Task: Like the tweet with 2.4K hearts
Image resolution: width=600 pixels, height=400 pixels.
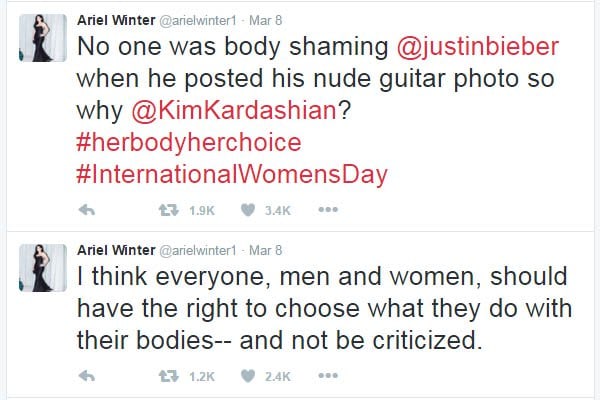Action: [x=248, y=376]
